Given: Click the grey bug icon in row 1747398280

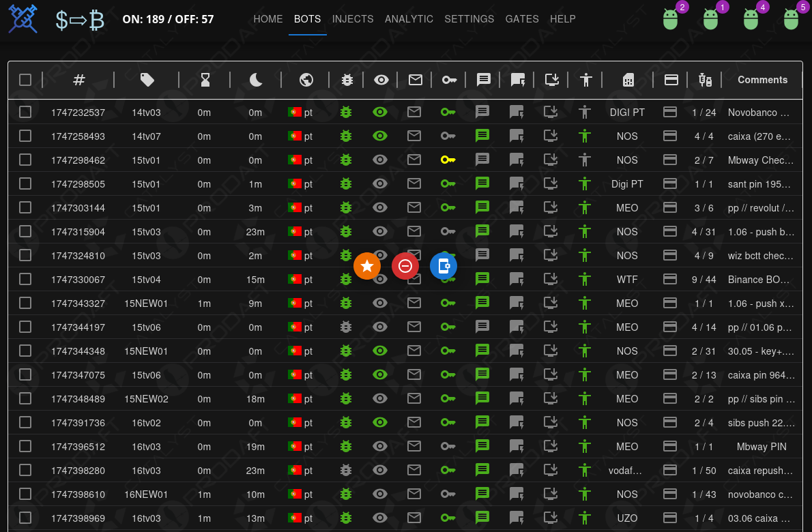Looking at the screenshot, I should [346, 470].
